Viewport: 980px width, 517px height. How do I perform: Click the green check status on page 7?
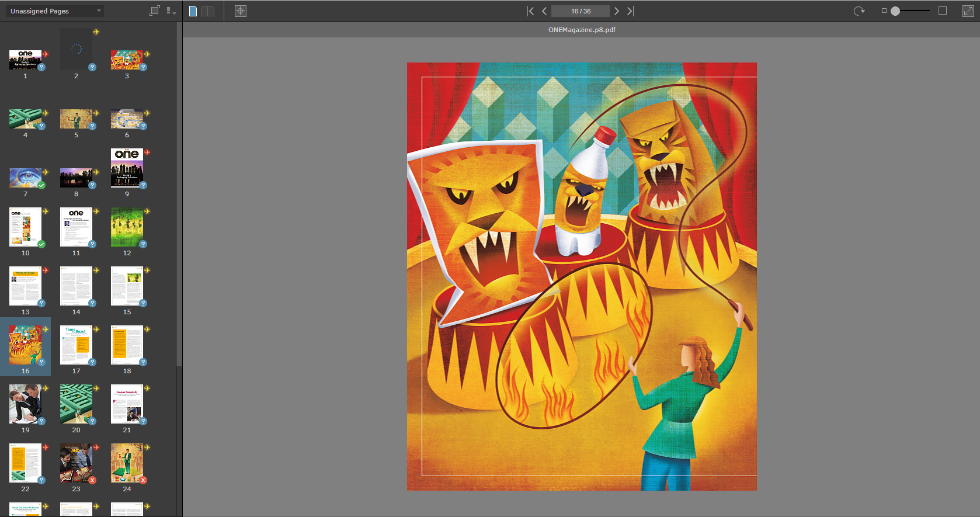coord(41,185)
